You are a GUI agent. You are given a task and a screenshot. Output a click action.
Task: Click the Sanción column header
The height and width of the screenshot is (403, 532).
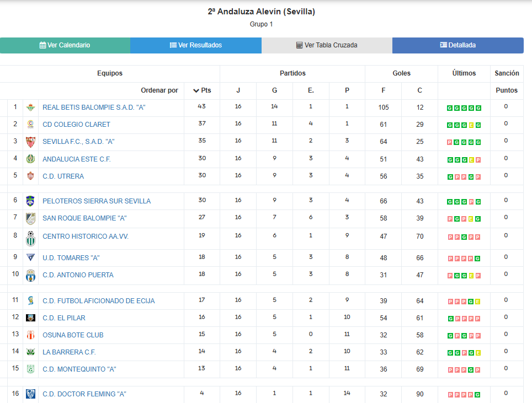[507, 73]
